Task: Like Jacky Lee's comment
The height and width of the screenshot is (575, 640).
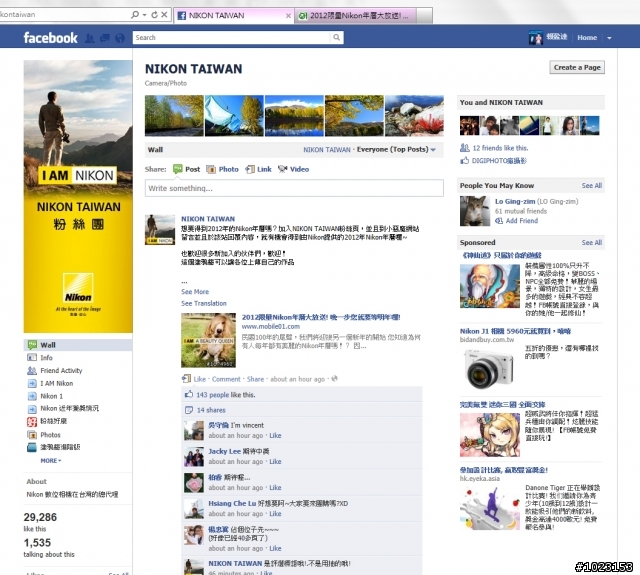Action: pos(275,462)
